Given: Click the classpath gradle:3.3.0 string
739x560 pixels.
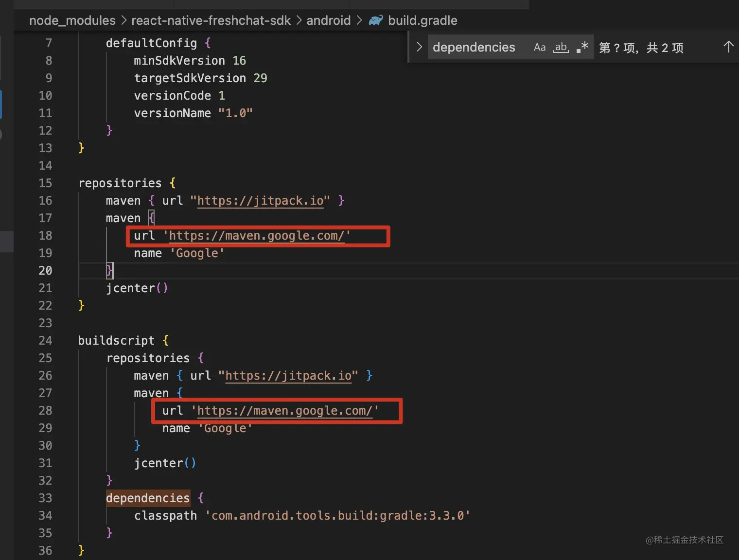Looking at the screenshot, I should tap(337, 516).
